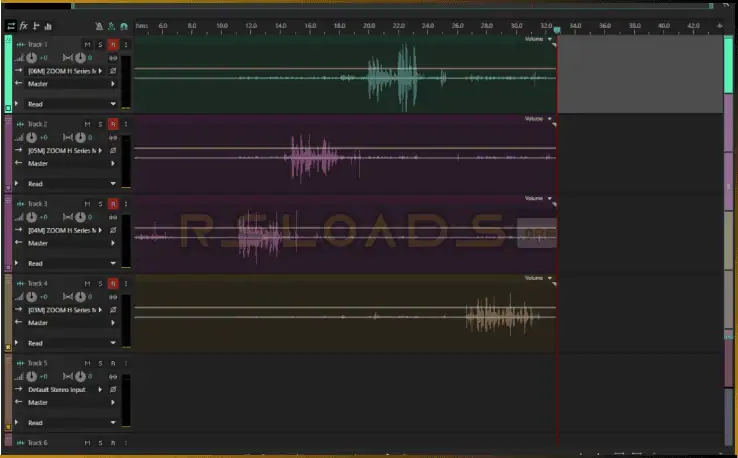Solo Track 1 with S button
Viewport: 738px width, 458px height.
(100, 45)
